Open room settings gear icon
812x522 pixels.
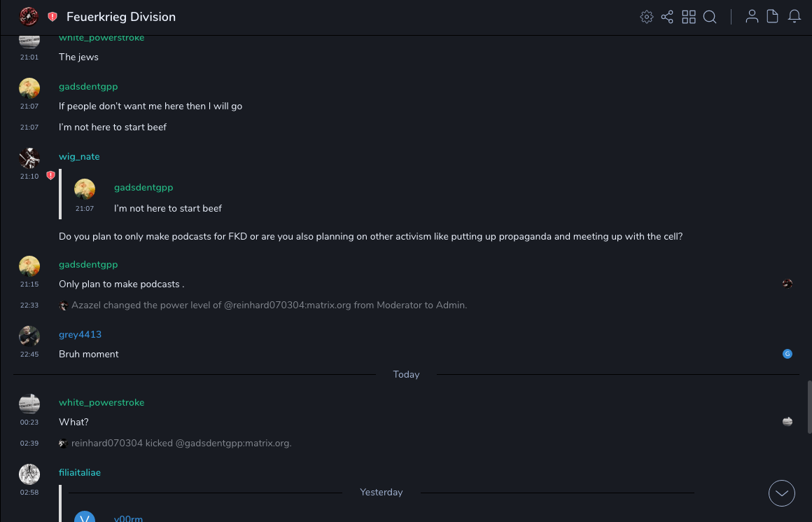click(647, 17)
